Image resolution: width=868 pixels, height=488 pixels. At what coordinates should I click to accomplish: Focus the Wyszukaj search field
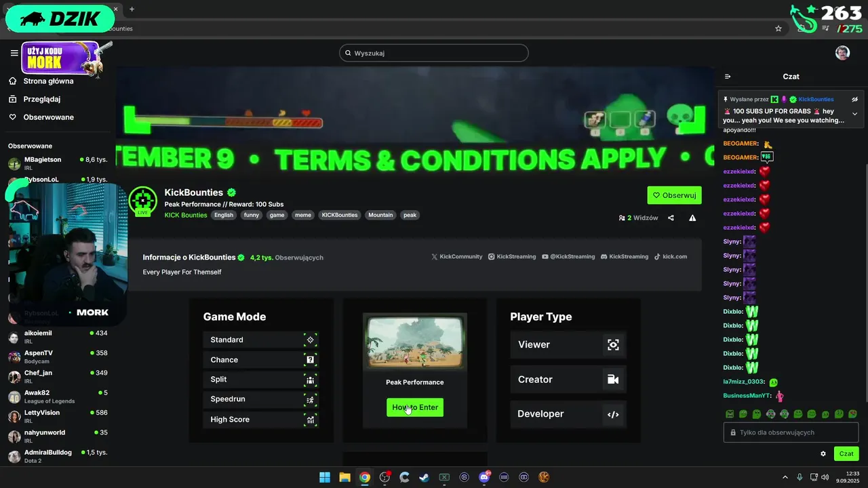tap(434, 53)
